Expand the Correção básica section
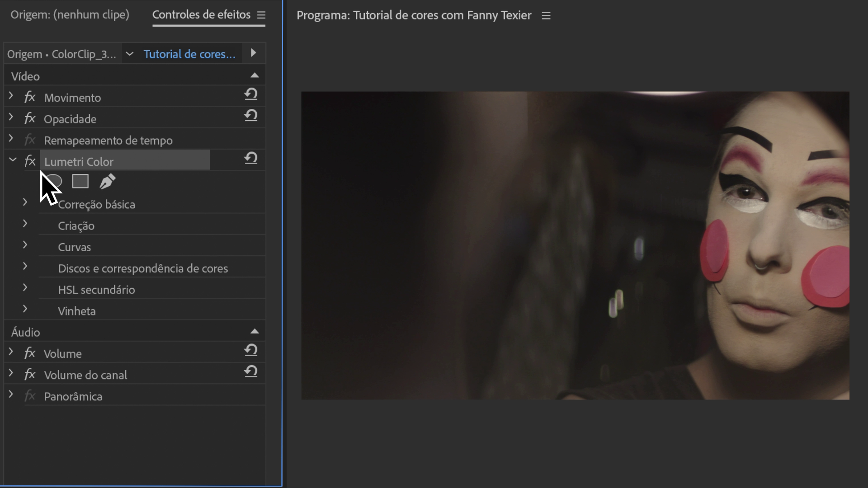868x488 pixels. coord(25,202)
